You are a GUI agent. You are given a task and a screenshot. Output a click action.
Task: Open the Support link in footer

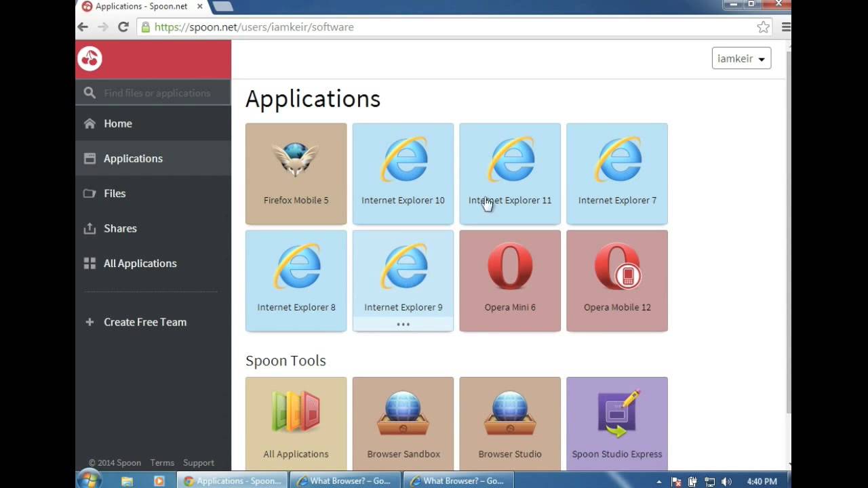pos(199,463)
